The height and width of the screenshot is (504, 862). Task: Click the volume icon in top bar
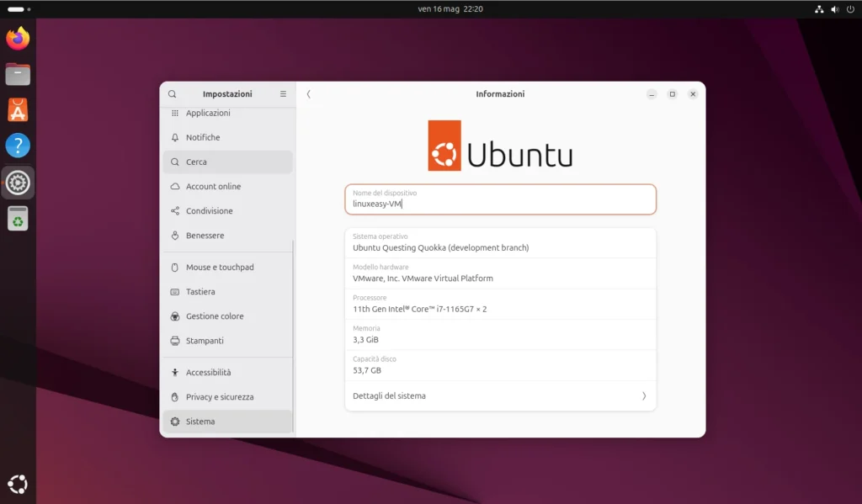(x=834, y=8)
